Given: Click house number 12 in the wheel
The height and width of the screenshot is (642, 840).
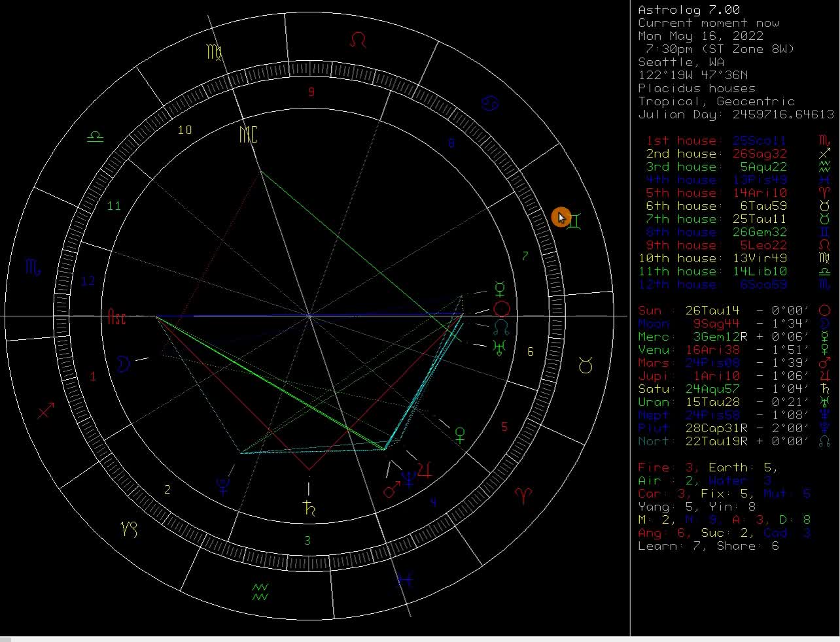Looking at the screenshot, I should pos(88,281).
